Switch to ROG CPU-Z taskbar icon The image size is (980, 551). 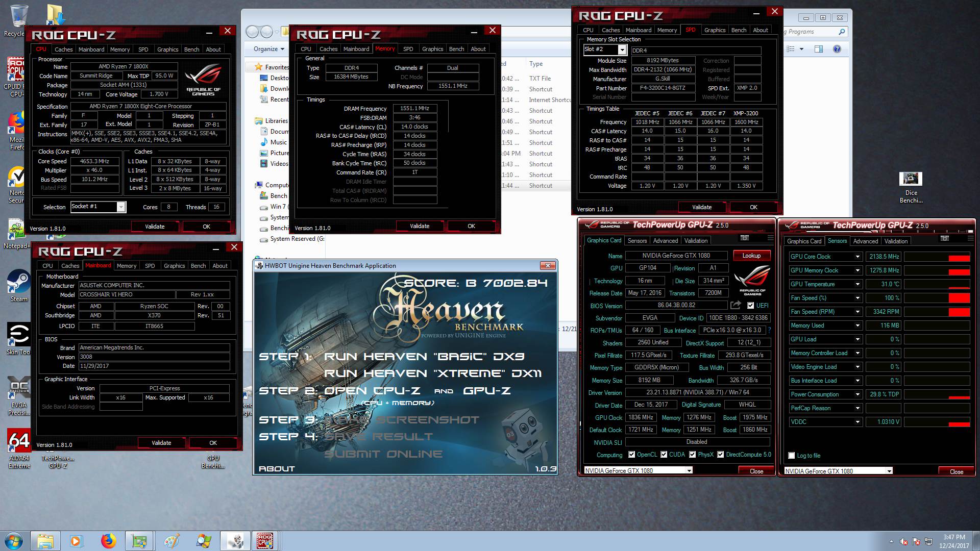(x=265, y=541)
